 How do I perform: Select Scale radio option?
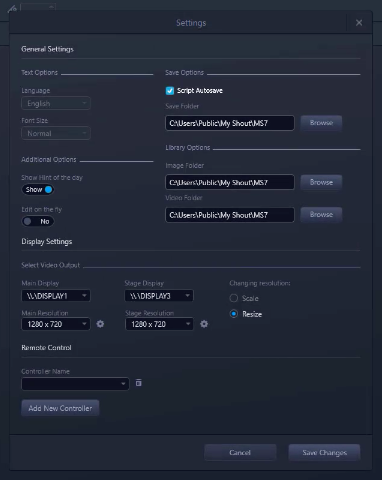tap(234, 298)
